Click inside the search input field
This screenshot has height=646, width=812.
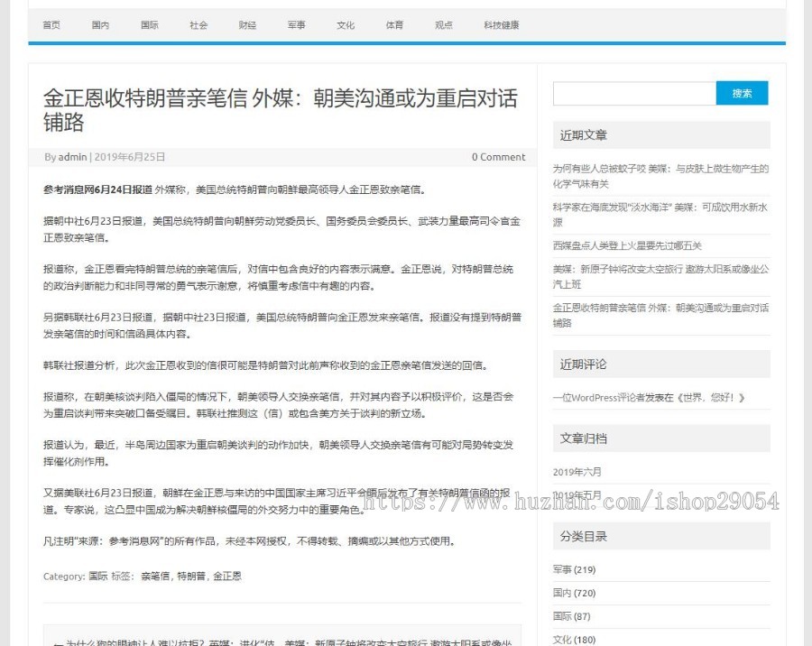pos(632,93)
